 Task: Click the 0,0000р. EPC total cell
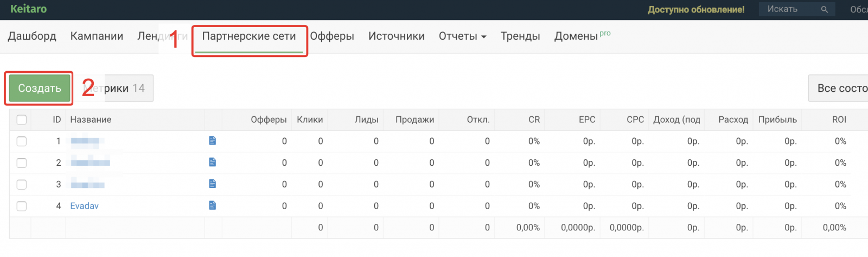point(578,228)
